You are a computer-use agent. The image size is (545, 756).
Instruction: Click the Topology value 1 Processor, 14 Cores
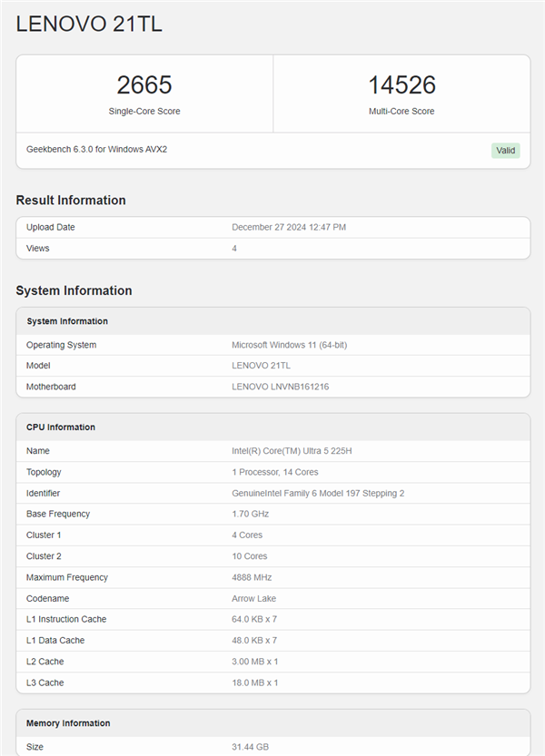click(275, 472)
